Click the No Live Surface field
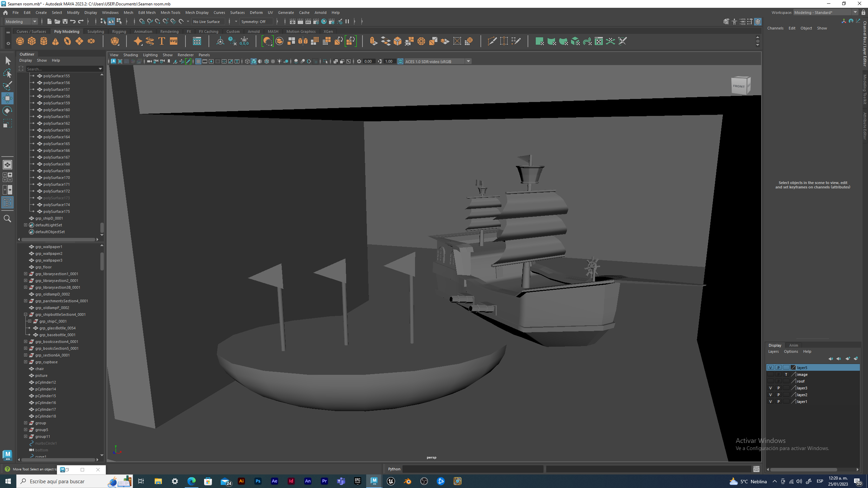The image size is (868, 488). (x=208, y=22)
